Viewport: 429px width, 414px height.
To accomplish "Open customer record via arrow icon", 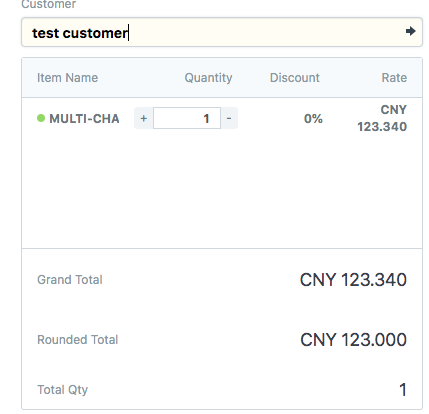I will pyautogui.click(x=410, y=31).
